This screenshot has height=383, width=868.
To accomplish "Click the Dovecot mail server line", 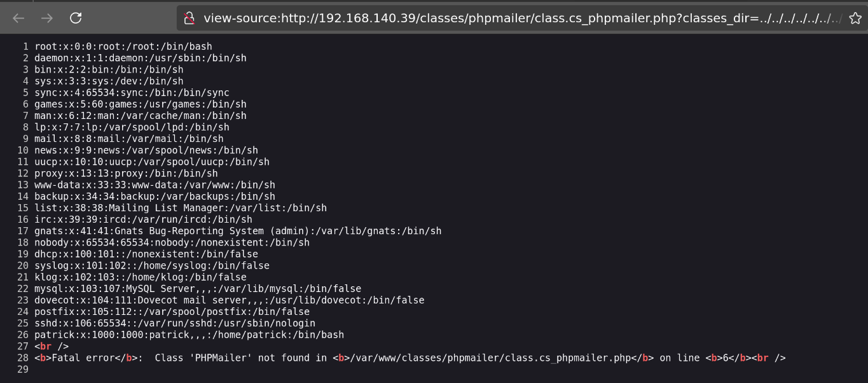I will pyautogui.click(x=229, y=300).
